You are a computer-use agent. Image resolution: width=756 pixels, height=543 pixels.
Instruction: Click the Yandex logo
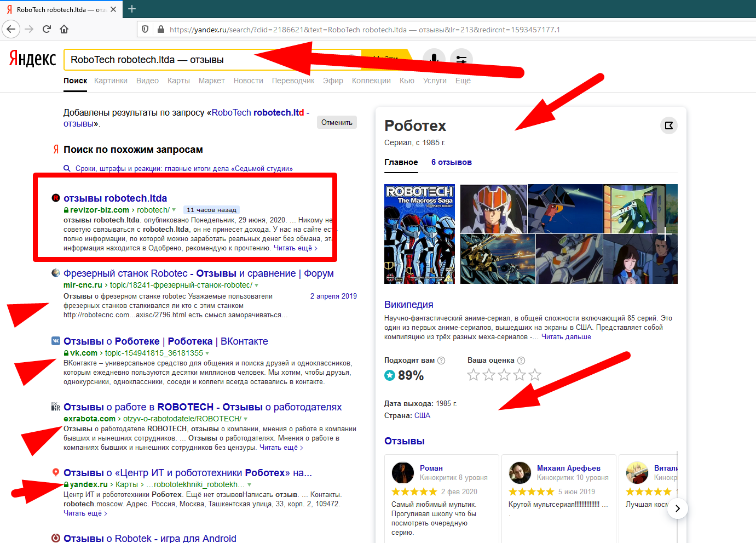32,58
